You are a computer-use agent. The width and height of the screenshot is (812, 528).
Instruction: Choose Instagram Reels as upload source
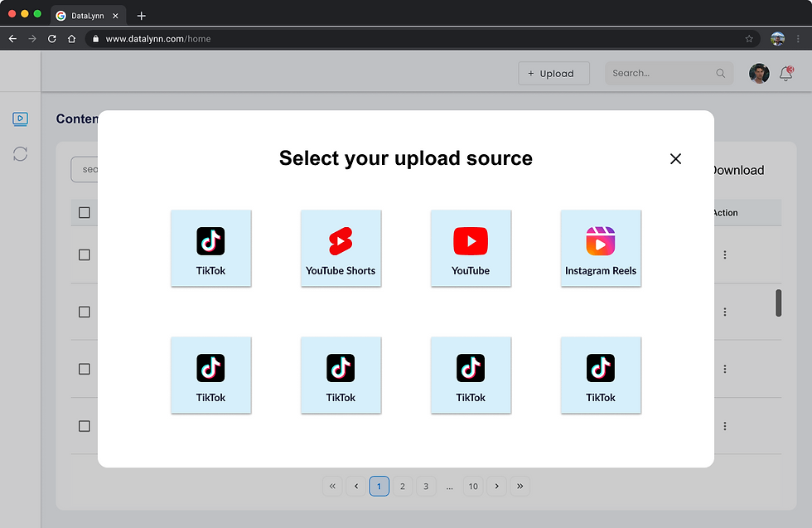pos(601,248)
